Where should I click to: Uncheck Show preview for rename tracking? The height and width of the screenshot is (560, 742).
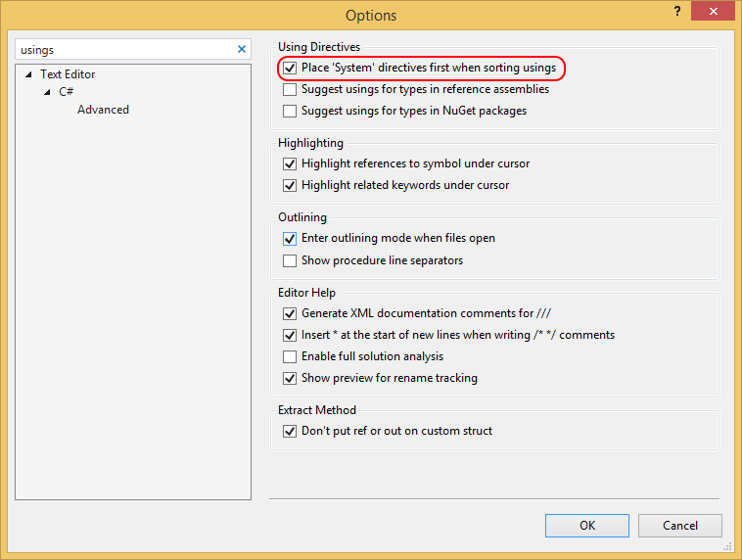point(290,379)
